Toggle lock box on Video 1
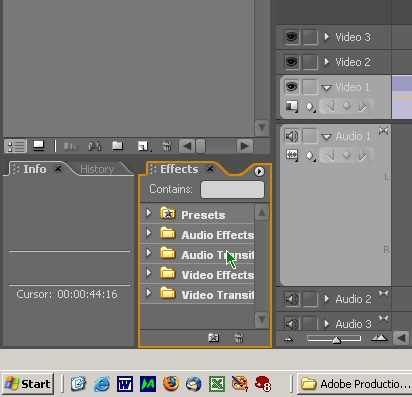 [310, 87]
